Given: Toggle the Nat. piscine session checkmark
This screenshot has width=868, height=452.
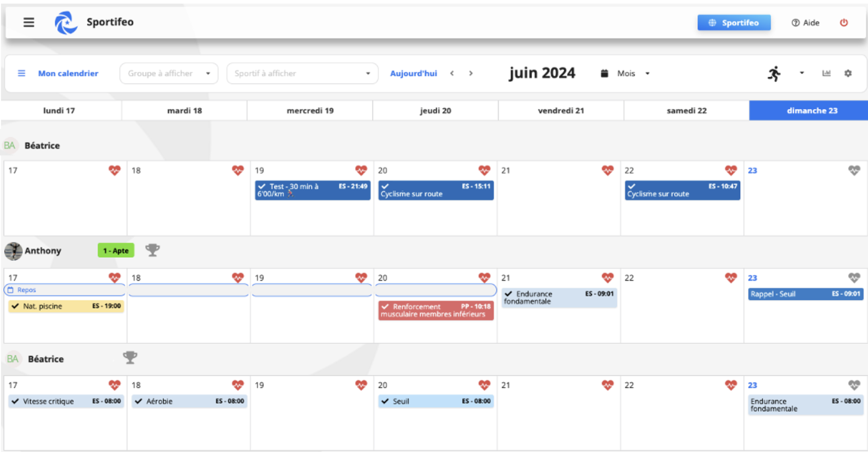Looking at the screenshot, I should pos(15,306).
